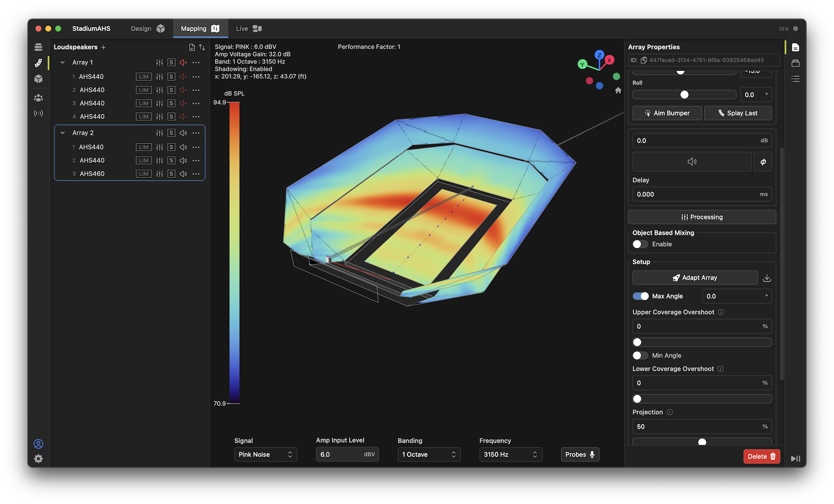Viewport: 834px width, 504px height.
Task: Click the polarity invert icon
Action: coord(763,162)
